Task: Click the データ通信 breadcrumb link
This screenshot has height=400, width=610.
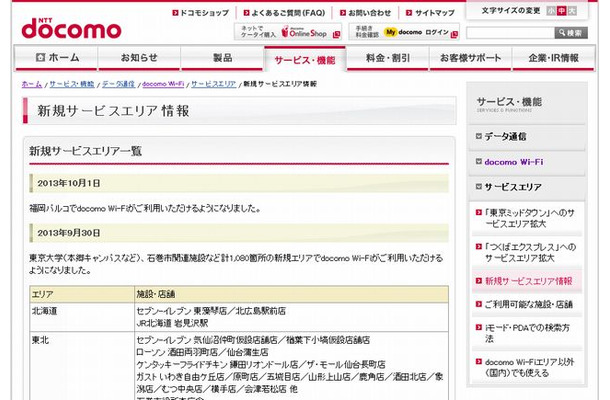Action: (119, 84)
